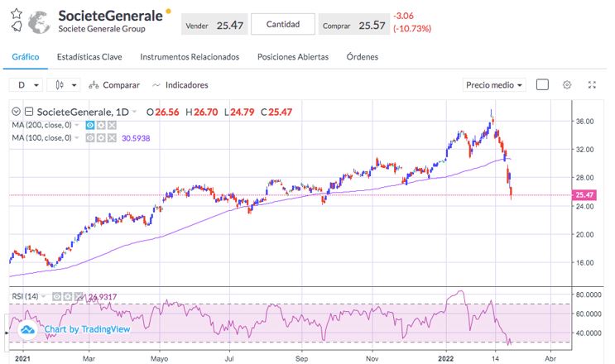This screenshot has width=615, height=364.
Task: Toggle visibility of RSI indicator
Action: point(57,297)
